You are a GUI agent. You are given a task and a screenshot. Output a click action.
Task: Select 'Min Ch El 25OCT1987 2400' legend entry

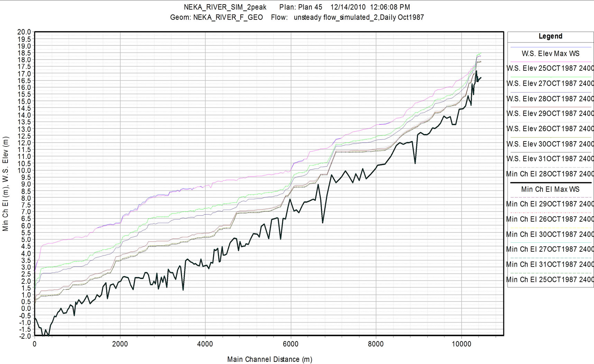[550, 280]
